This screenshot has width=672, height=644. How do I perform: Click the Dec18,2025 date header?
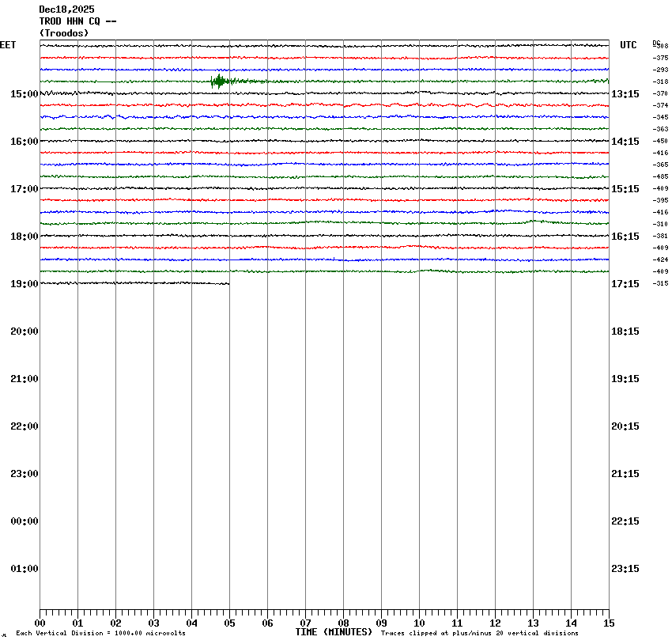tap(66, 9)
